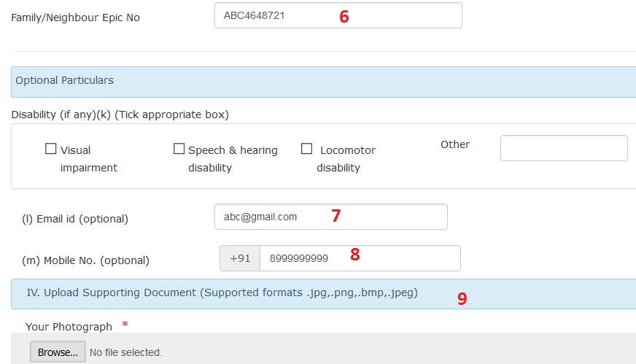Screen dimensions: 636x364
Task: Tick the Locomotor disability checkbox
Action: pyautogui.click(x=306, y=149)
